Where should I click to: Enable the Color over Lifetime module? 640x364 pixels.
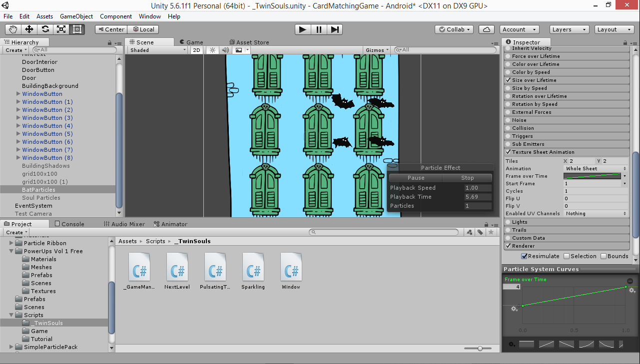[x=509, y=64]
